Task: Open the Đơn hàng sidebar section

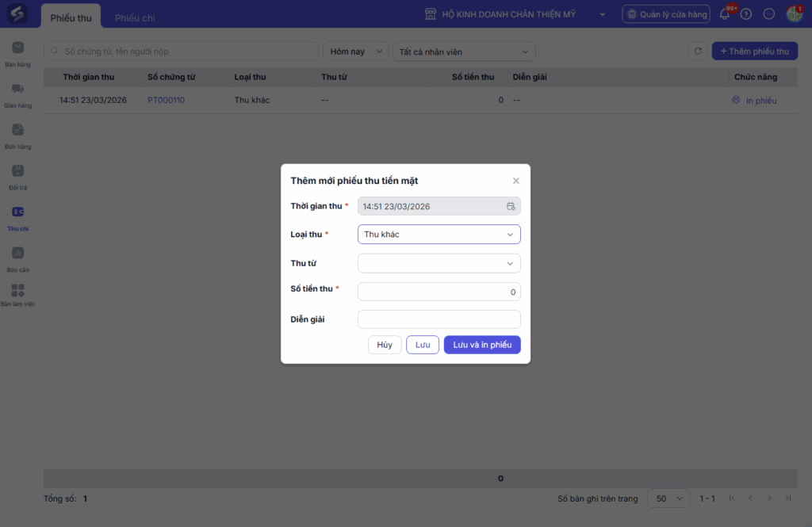Action: tap(17, 136)
